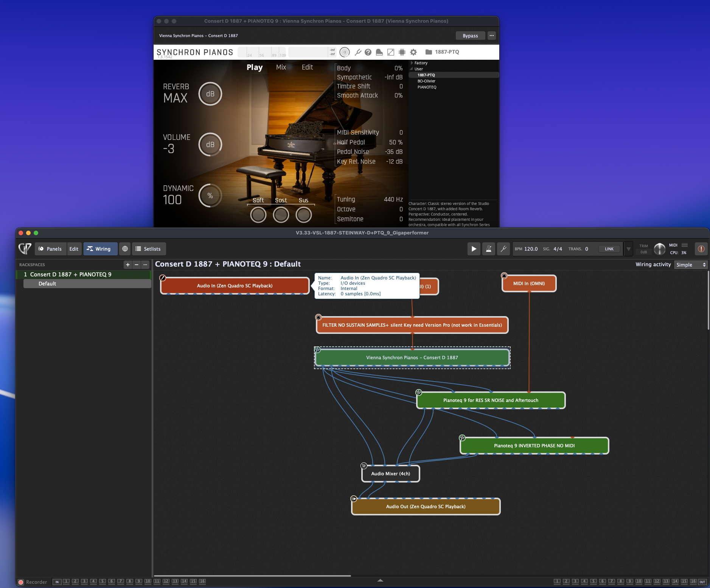Select the 1887-PTQ preset in list
This screenshot has width=710, height=588.
(x=454, y=75)
